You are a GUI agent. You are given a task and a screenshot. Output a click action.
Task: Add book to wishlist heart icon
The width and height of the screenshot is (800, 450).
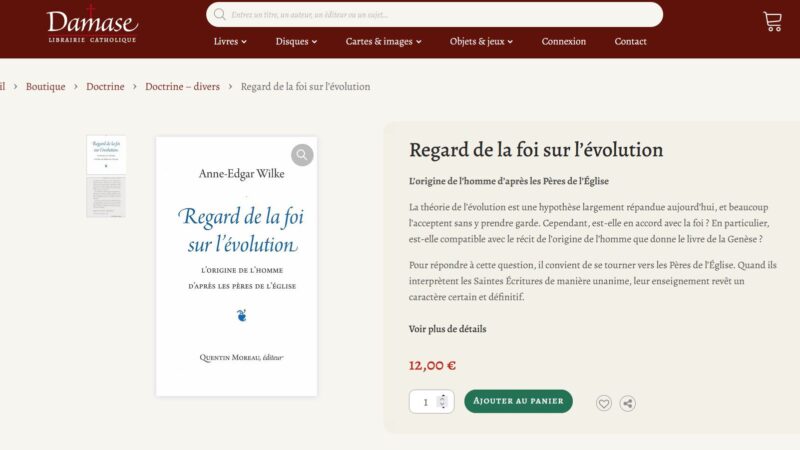click(x=604, y=403)
